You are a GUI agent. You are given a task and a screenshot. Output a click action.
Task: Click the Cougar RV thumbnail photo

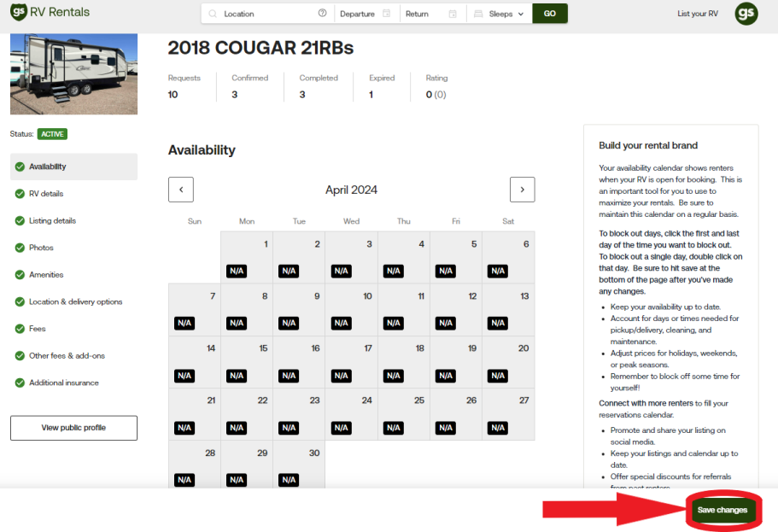pyautogui.click(x=73, y=73)
